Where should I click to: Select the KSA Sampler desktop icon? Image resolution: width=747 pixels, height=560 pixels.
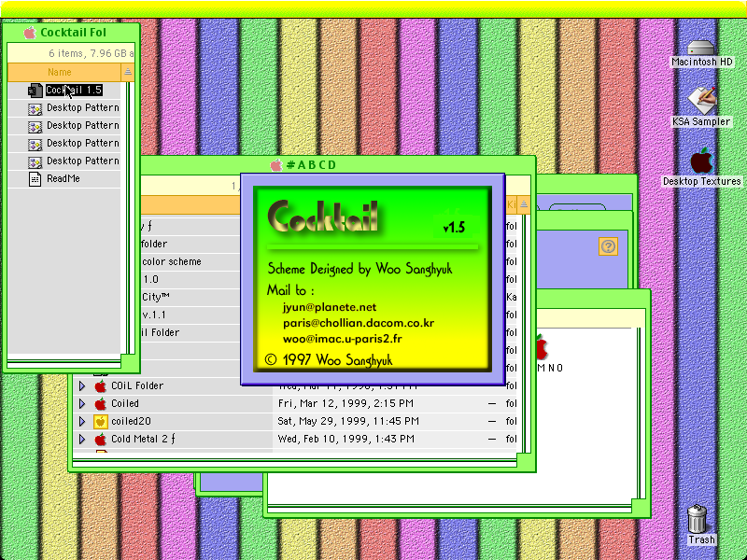click(x=702, y=100)
